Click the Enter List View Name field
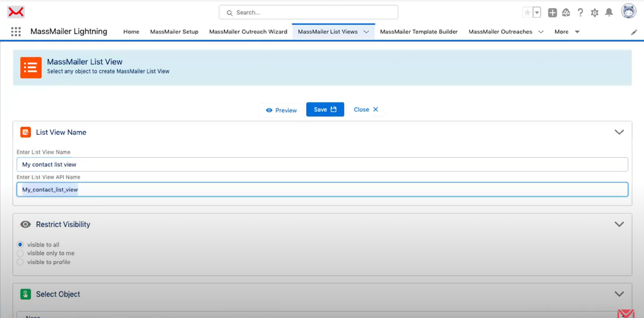This screenshot has height=318, width=644. (x=322, y=165)
